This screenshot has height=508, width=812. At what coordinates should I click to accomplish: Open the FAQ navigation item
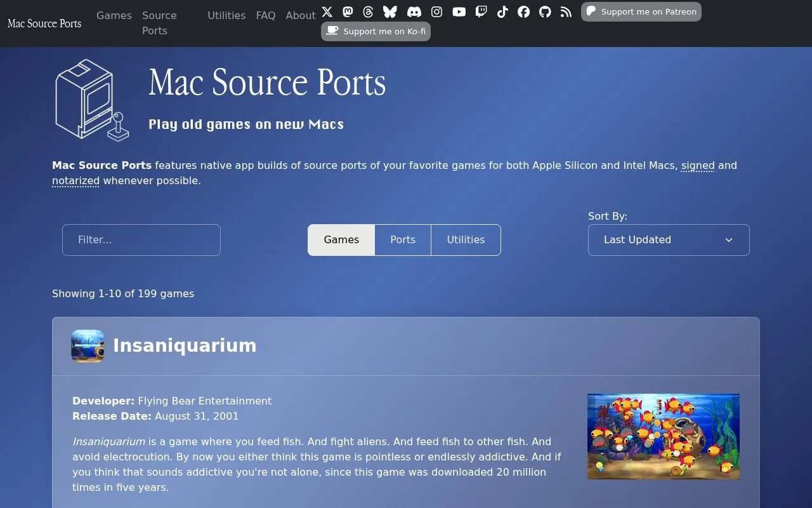266,15
